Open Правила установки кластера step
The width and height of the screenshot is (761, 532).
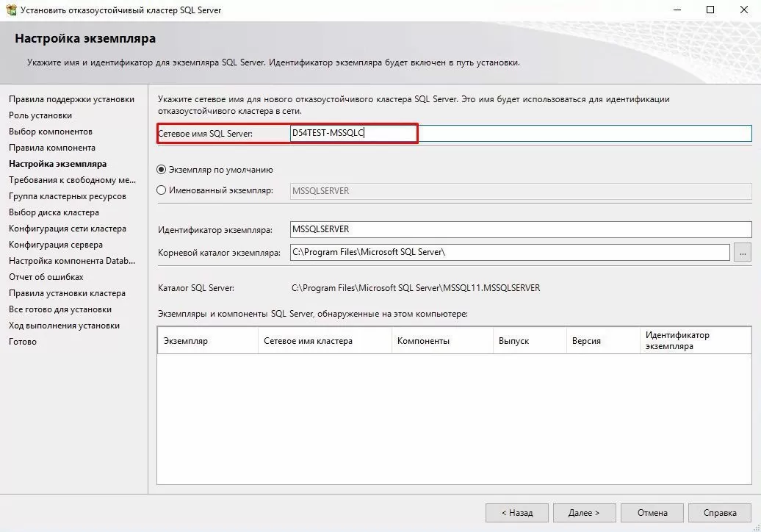point(67,293)
